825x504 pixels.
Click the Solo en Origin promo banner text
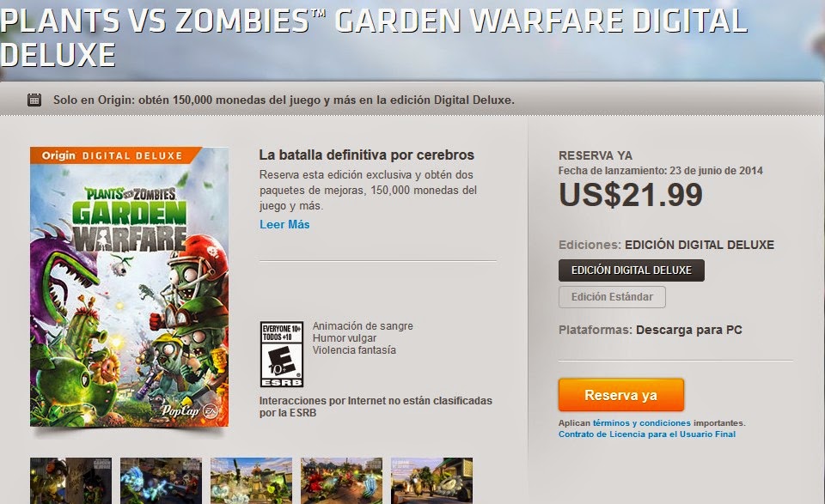pyautogui.click(x=284, y=100)
